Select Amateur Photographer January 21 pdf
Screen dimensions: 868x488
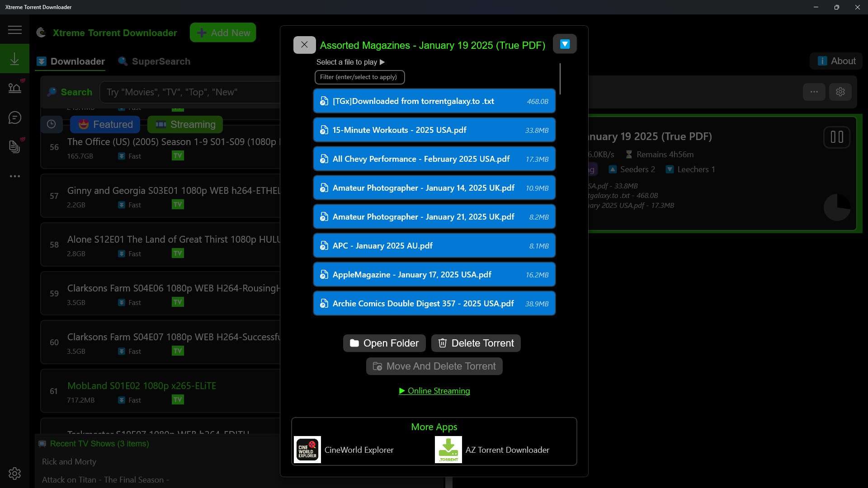[x=434, y=217]
